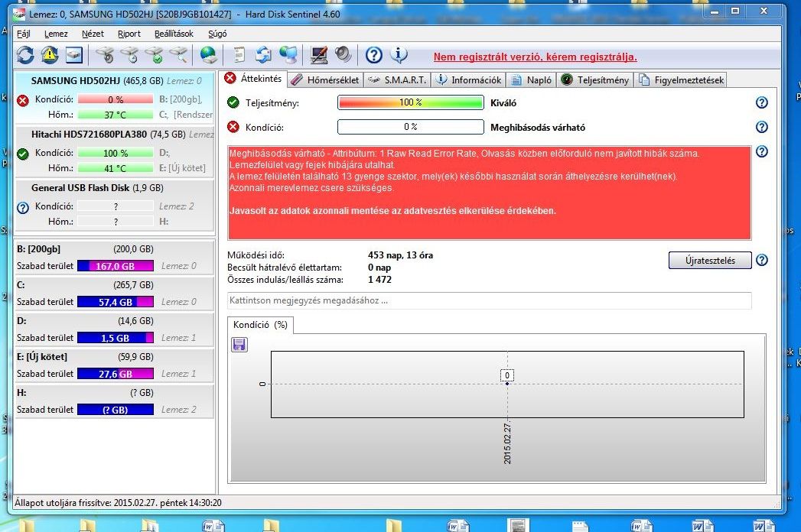801x532 pixels.
Task: Click the comment field Kattintson megjegyzés megadásához
Action: [489, 300]
